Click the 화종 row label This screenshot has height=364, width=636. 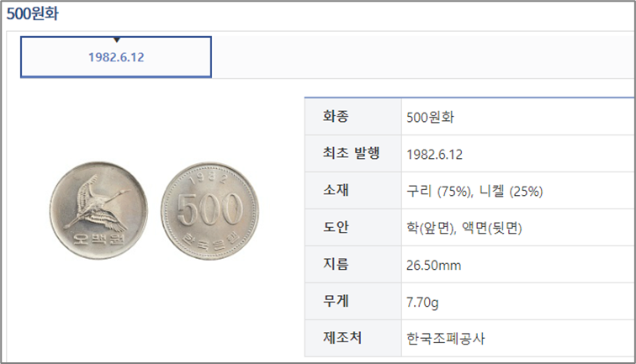(336, 117)
